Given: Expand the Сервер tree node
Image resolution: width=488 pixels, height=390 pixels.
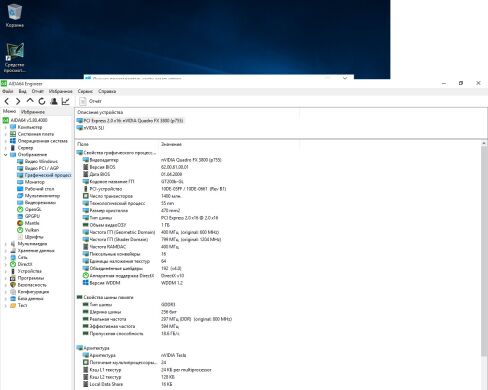Looking at the screenshot, I should 5,148.
